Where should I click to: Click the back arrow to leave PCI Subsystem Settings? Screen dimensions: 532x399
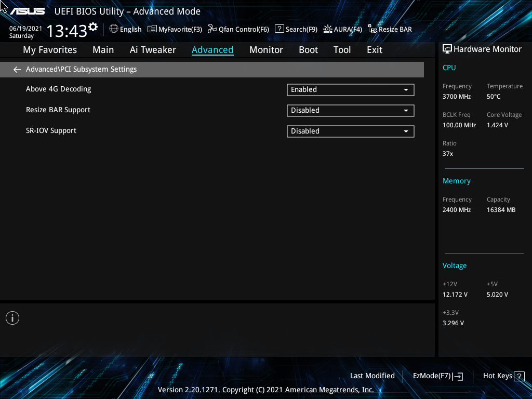pyautogui.click(x=17, y=69)
